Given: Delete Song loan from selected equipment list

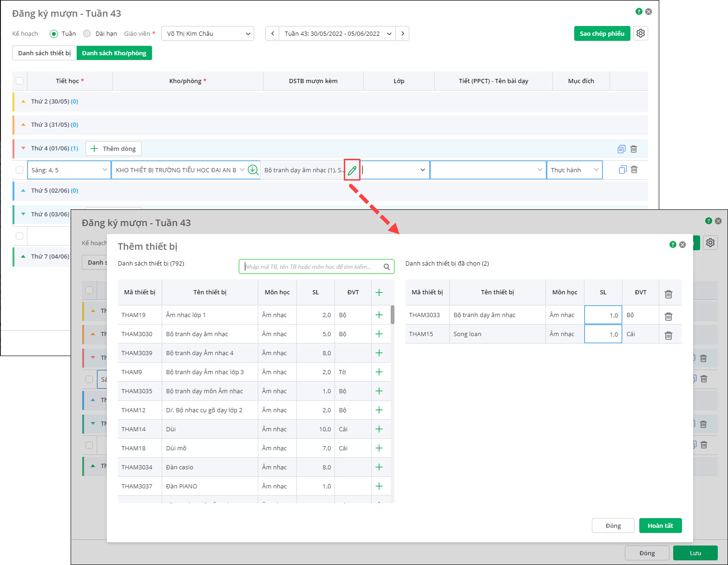Looking at the screenshot, I should 669,335.
